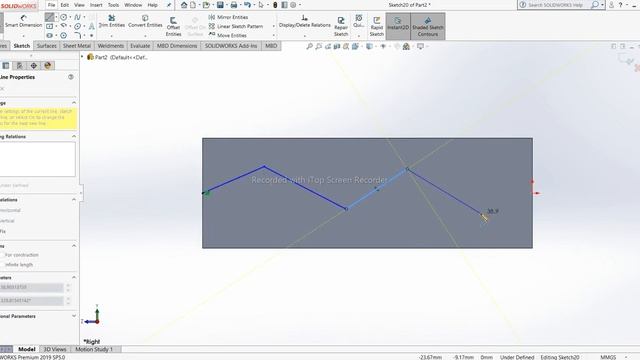The width and height of the screenshot is (640, 360).
Task: Collapse the Options section
Action: pos(74,246)
